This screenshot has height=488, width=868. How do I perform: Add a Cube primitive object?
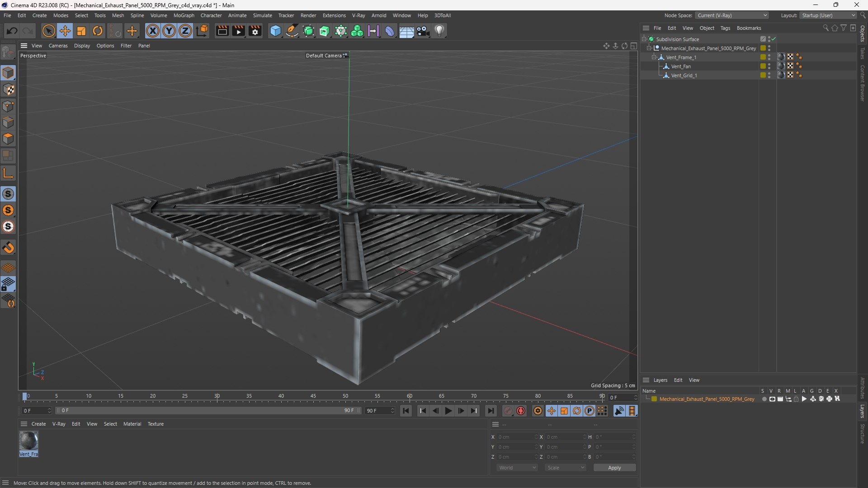(275, 31)
